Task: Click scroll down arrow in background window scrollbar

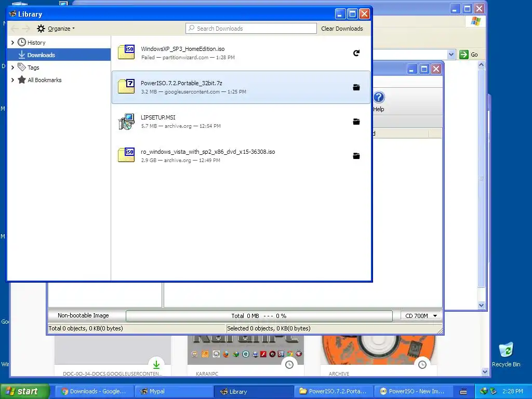Action: point(481,305)
